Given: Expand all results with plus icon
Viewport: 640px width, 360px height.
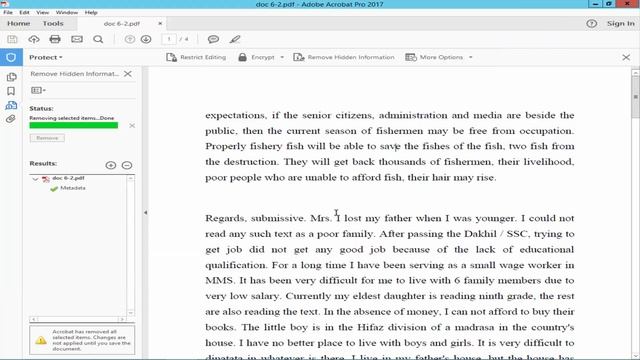Looking at the screenshot, I should [x=111, y=165].
